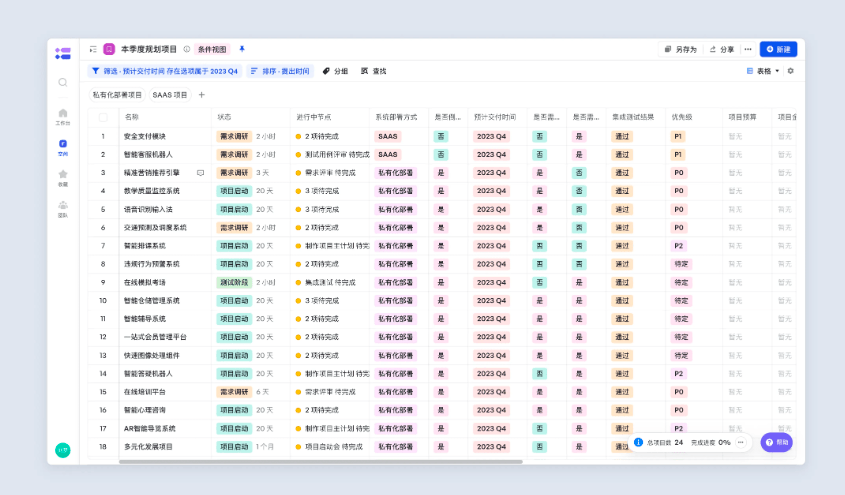
Task: Click the horizontal scrollbar below the table
Action: 321,462
